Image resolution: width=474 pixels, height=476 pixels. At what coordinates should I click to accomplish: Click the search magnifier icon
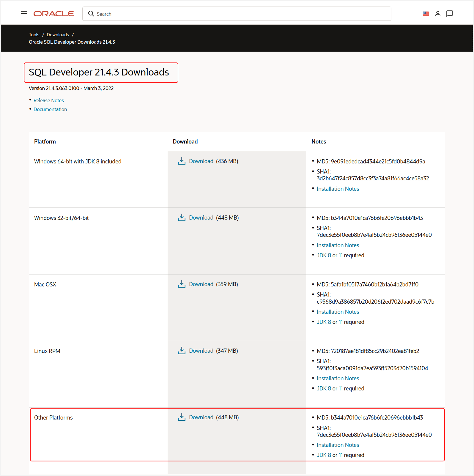point(91,14)
